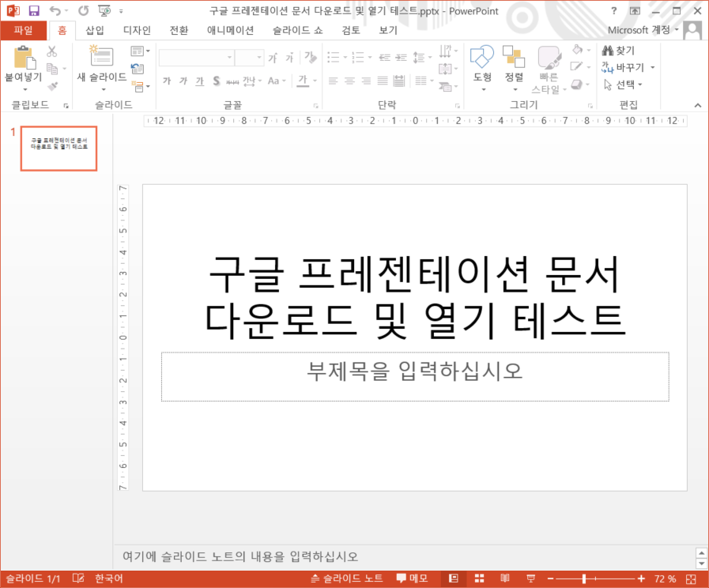Screen dimensions: 709x588
Task: Open help with question mark icon
Action: click(x=613, y=11)
